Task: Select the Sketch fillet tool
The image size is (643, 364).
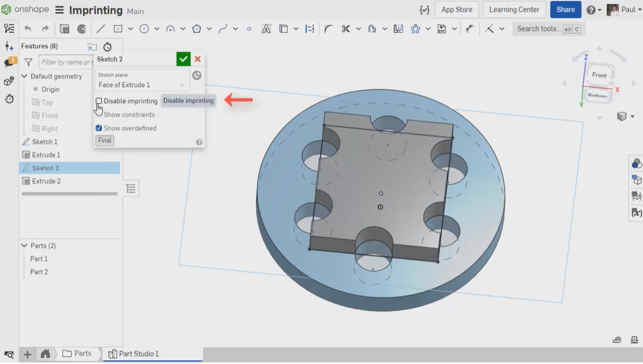Action: click(x=329, y=29)
